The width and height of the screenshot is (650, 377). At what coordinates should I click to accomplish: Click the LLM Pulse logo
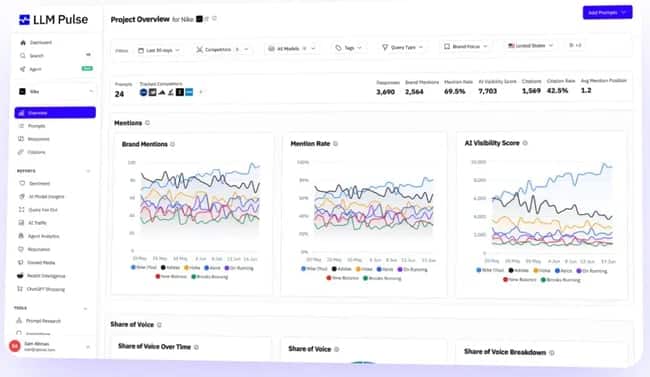pos(53,19)
